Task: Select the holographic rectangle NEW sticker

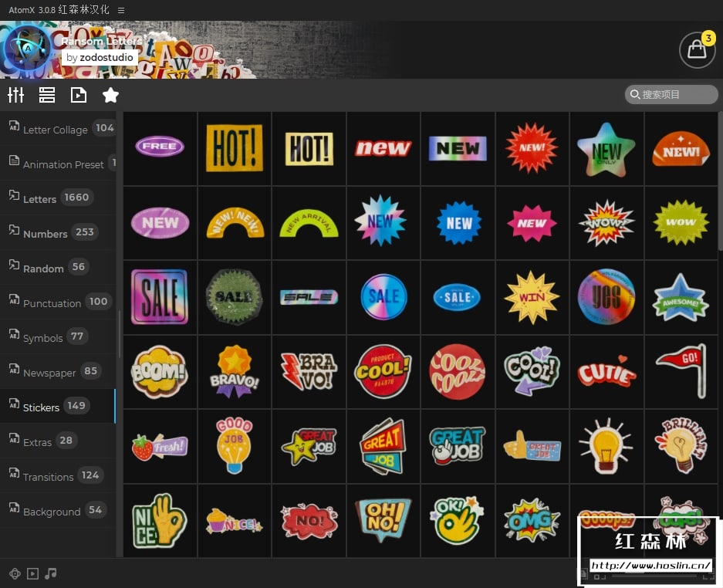Action: click(458, 148)
